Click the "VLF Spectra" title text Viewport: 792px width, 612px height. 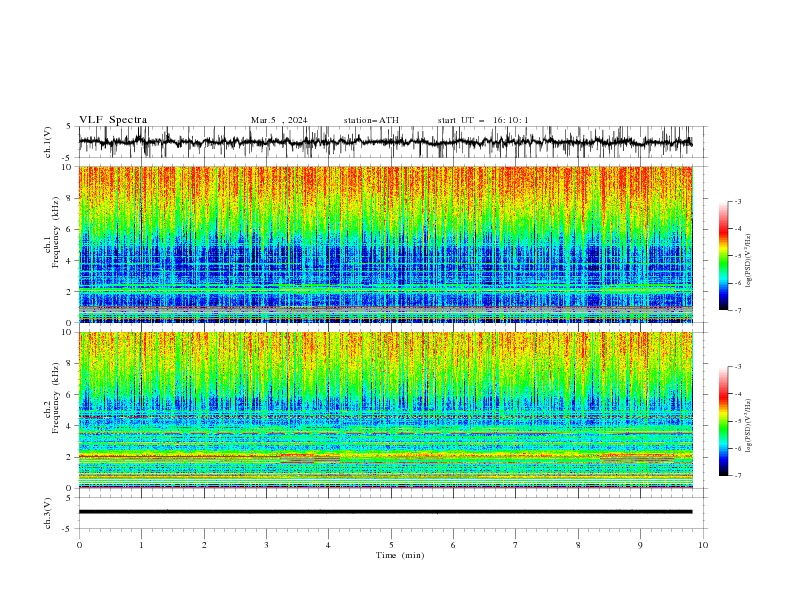tap(113, 120)
